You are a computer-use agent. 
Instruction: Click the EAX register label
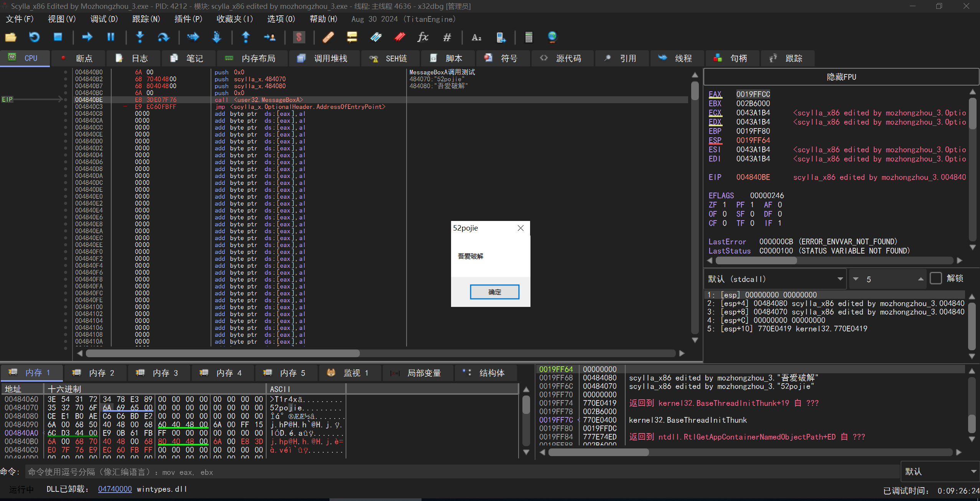click(x=715, y=94)
